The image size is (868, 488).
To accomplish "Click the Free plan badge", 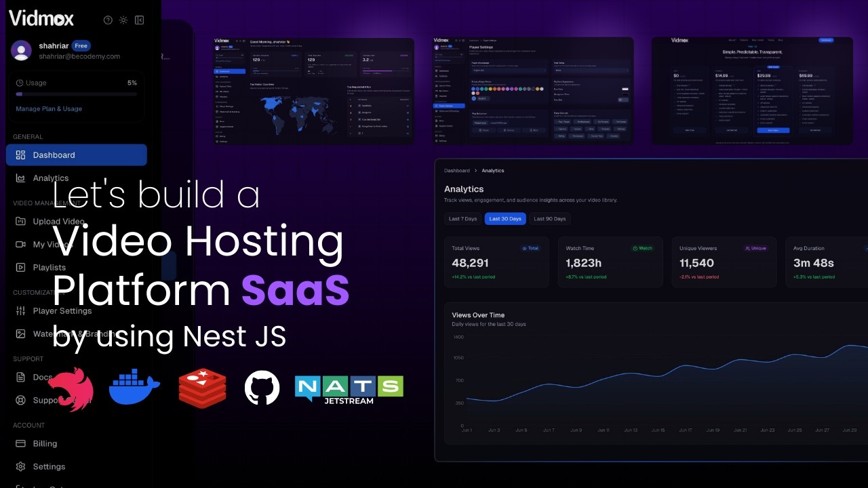I will (x=81, y=45).
